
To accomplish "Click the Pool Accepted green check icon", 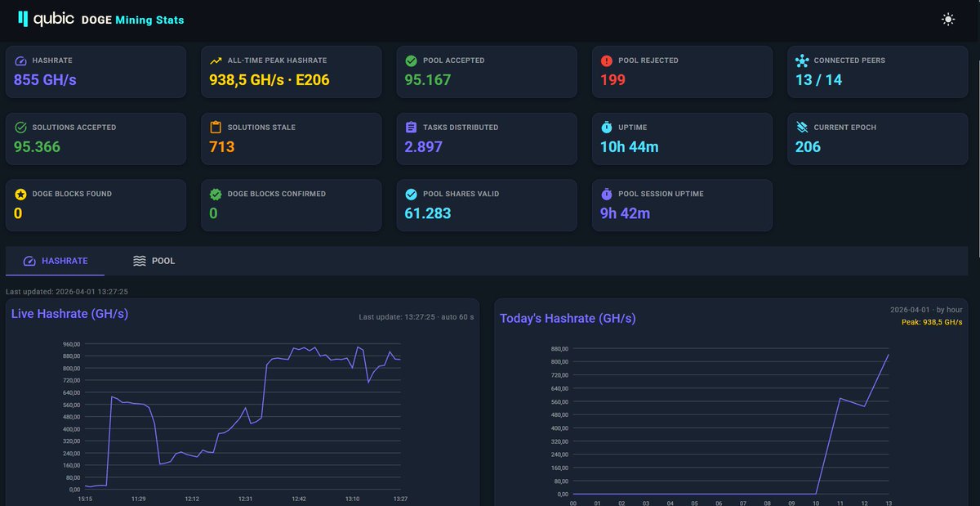I will 412,60.
